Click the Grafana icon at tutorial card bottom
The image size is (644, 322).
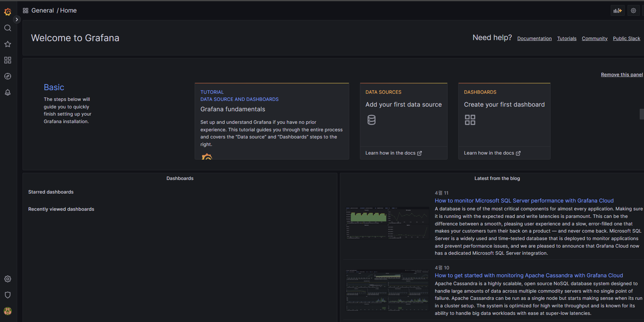pos(207,156)
